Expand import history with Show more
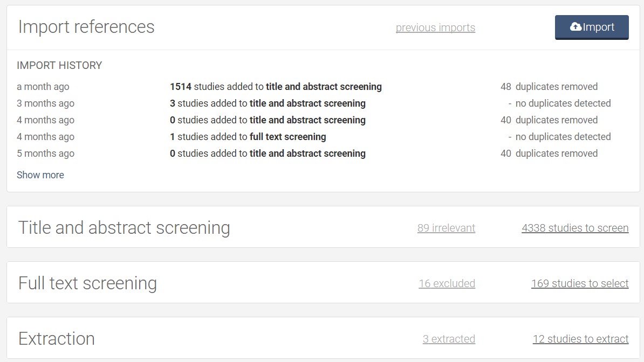This screenshot has height=362, width=644. (40, 175)
